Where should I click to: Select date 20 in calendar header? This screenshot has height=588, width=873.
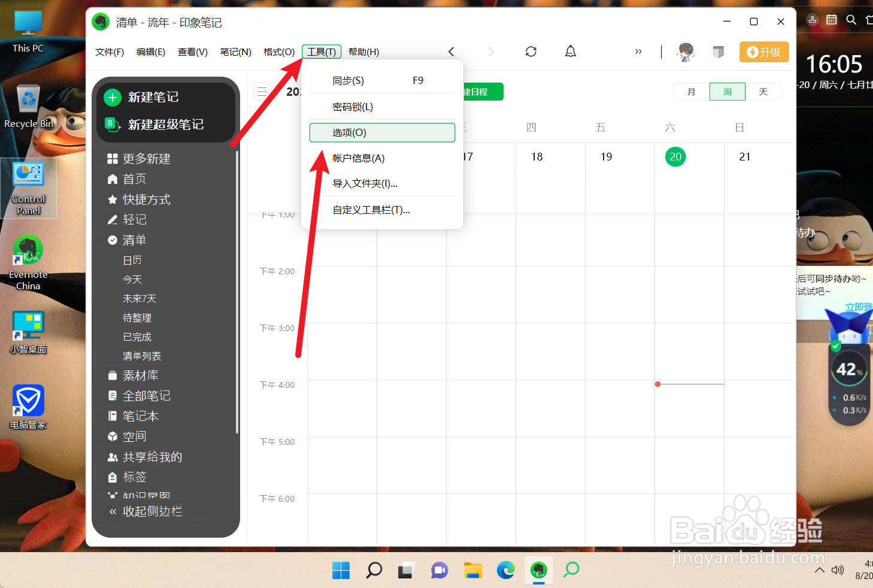click(x=675, y=157)
